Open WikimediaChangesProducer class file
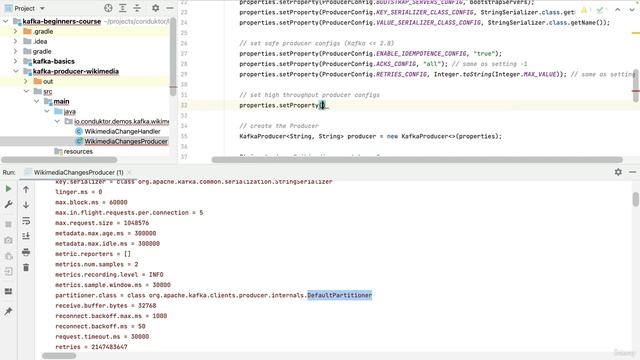640x360 pixels. click(x=126, y=141)
